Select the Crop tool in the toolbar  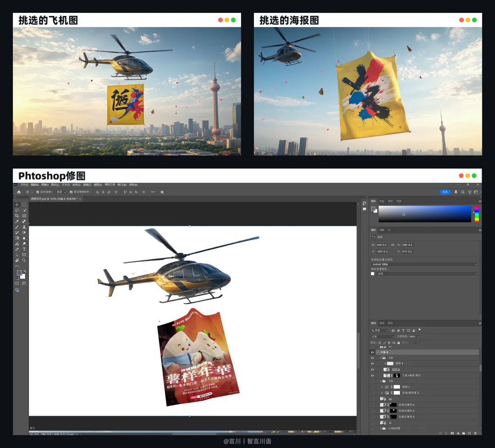tap(17, 216)
